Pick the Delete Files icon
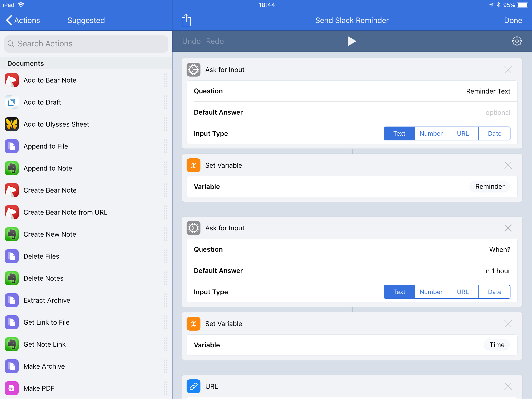This screenshot has width=532, height=399. (11, 256)
